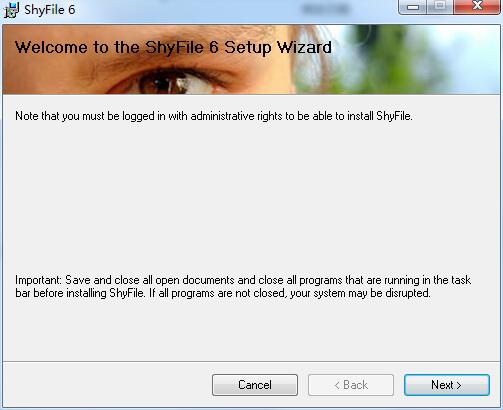
Task: Click the "Save and close all open documents" text
Action: coord(150,280)
